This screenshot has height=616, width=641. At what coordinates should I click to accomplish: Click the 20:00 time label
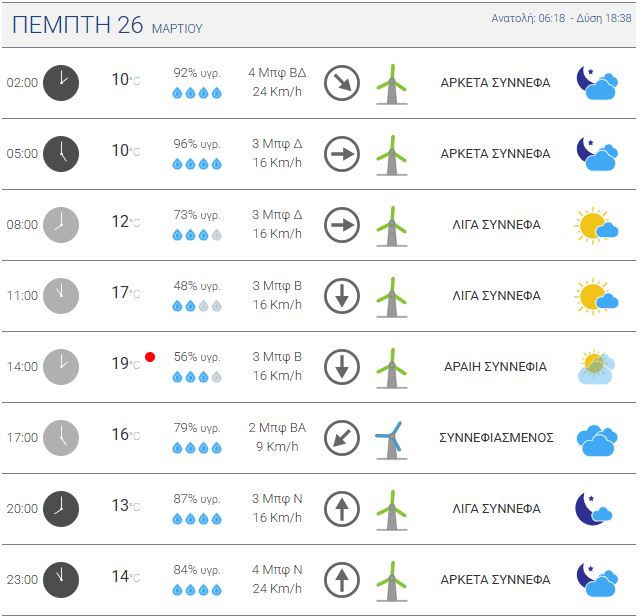(22, 509)
